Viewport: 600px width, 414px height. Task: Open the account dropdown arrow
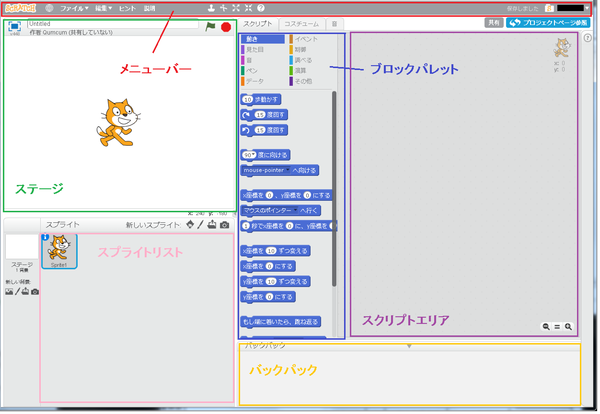pyautogui.click(x=587, y=8)
